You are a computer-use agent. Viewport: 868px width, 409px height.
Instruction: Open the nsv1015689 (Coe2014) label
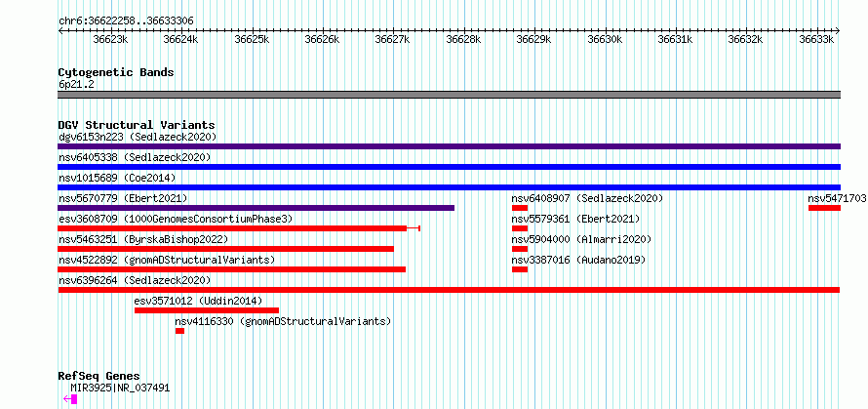117,178
